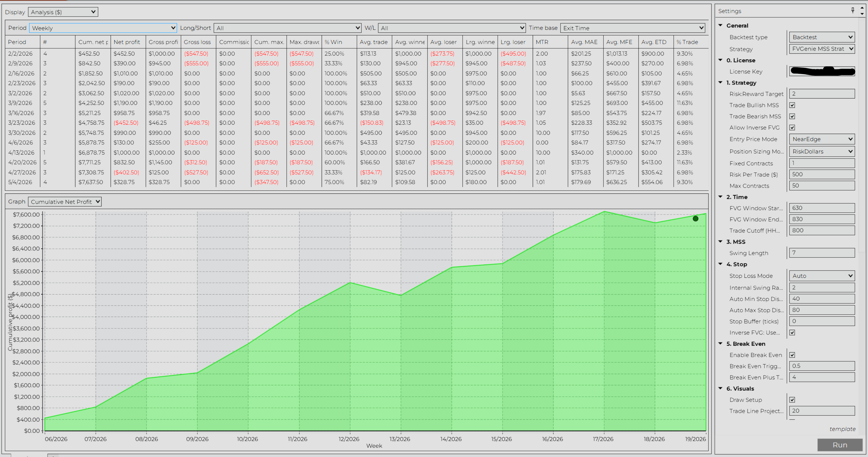The width and height of the screenshot is (868, 457).
Task: Click the Stop Buffer (ticks) field
Action: click(822, 321)
